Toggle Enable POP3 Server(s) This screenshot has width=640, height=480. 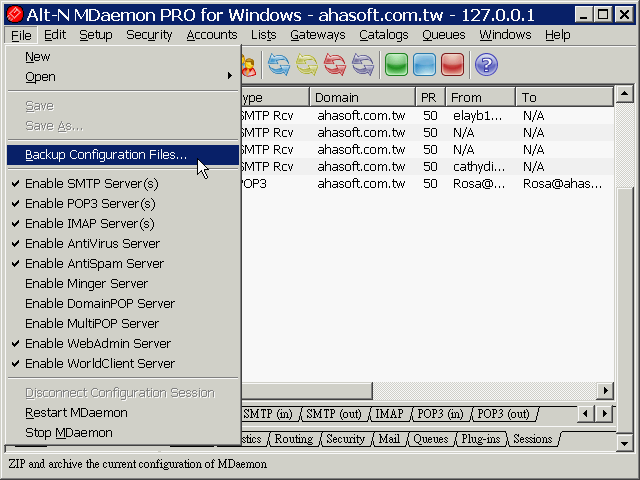(x=123, y=204)
